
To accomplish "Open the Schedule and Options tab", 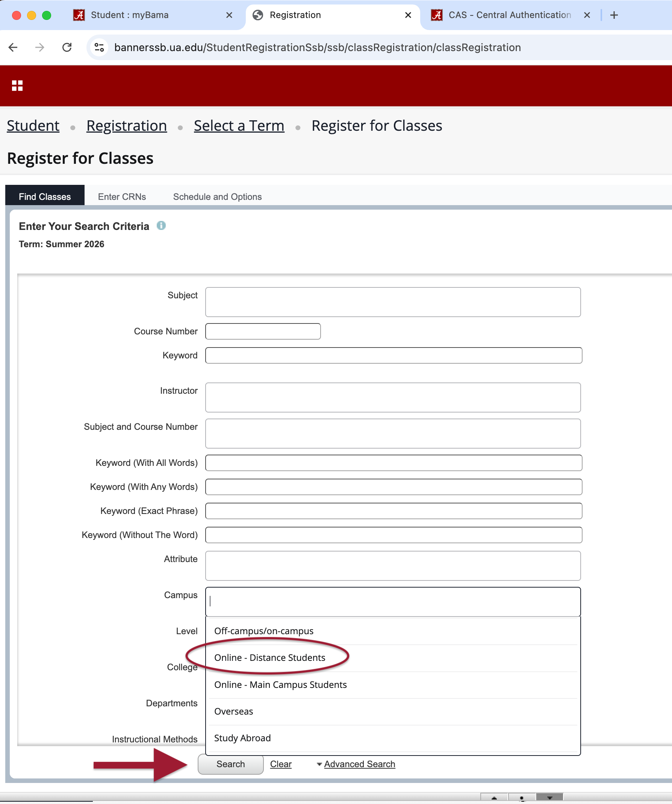I will pos(218,196).
